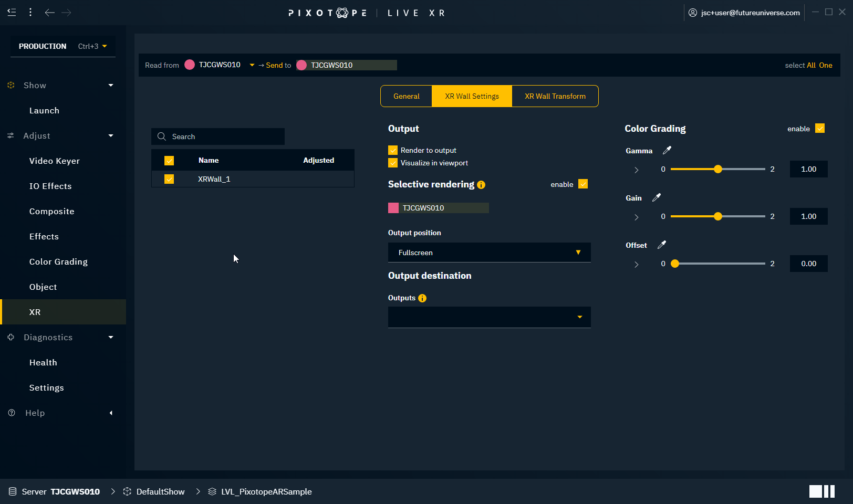
Task: Open Health diagnostics page
Action: click(43, 362)
